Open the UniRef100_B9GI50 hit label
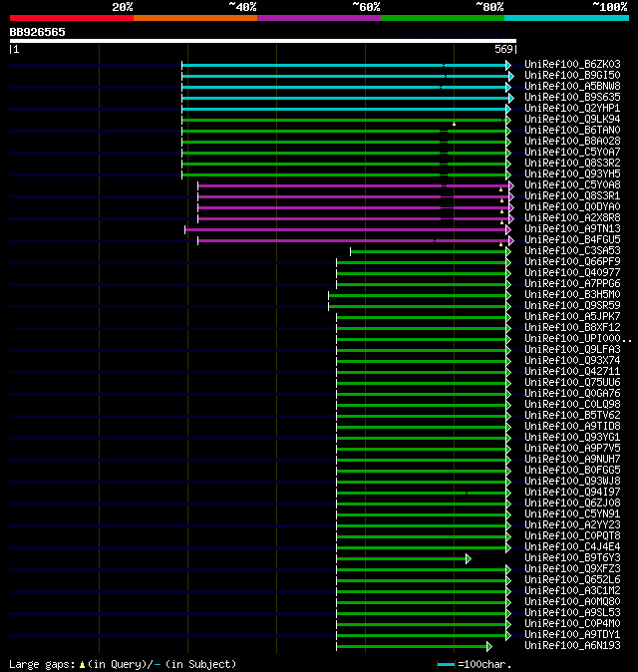The width and height of the screenshot is (638, 672). pyautogui.click(x=572, y=76)
